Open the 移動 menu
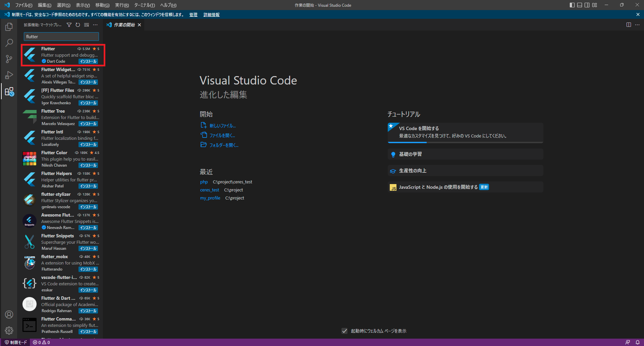 tap(102, 5)
